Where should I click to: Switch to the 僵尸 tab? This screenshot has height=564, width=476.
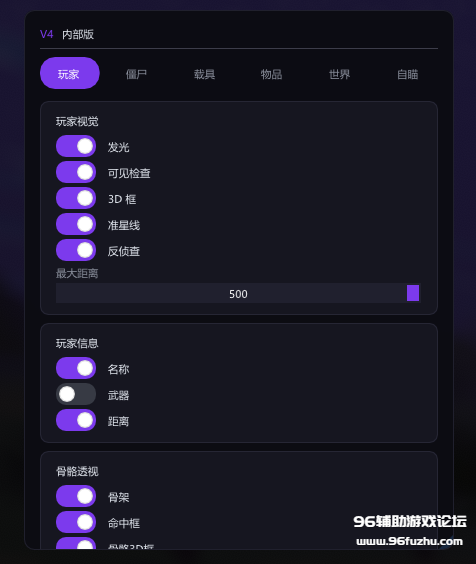coord(136,74)
